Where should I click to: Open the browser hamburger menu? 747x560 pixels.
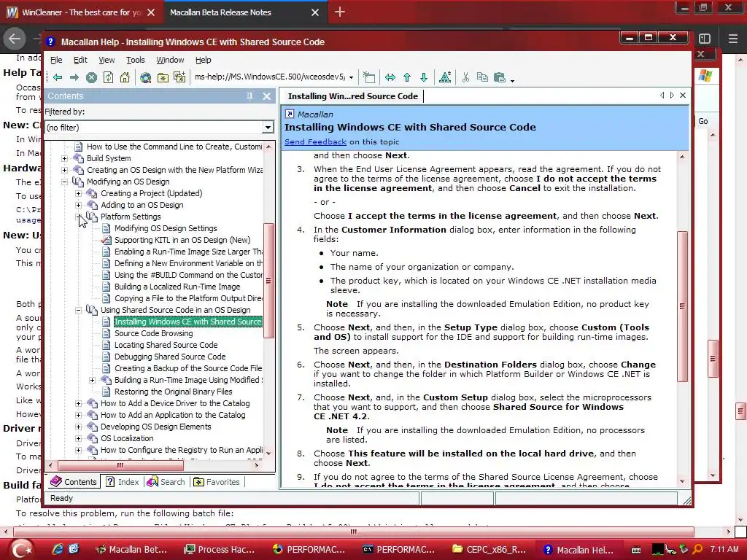[x=732, y=39]
